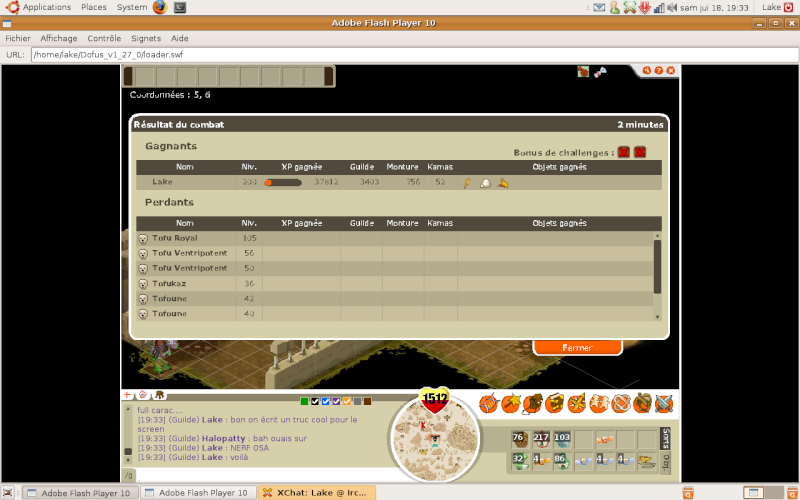Screen dimensions: 800x500
Task: Click the second failed challenge bonus icon
Action: click(640, 152)
